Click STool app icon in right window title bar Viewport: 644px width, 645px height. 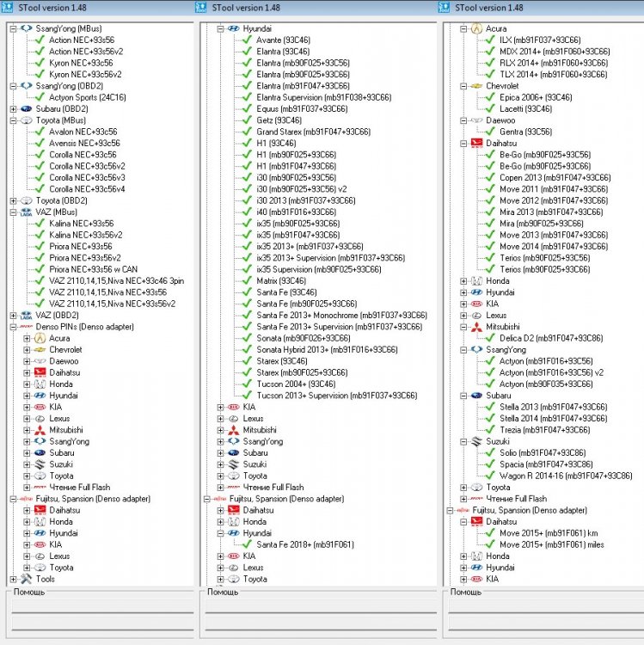pos(444,7)
